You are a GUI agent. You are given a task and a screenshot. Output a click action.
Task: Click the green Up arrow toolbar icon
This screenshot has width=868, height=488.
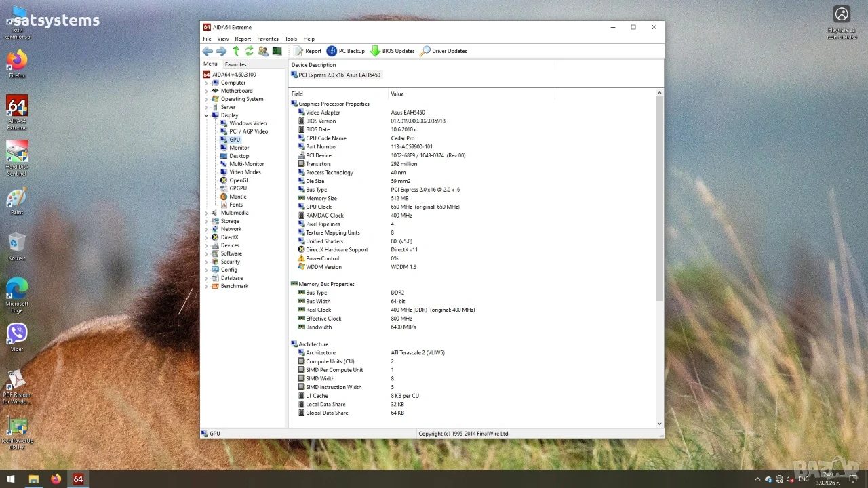pos(236,51)
